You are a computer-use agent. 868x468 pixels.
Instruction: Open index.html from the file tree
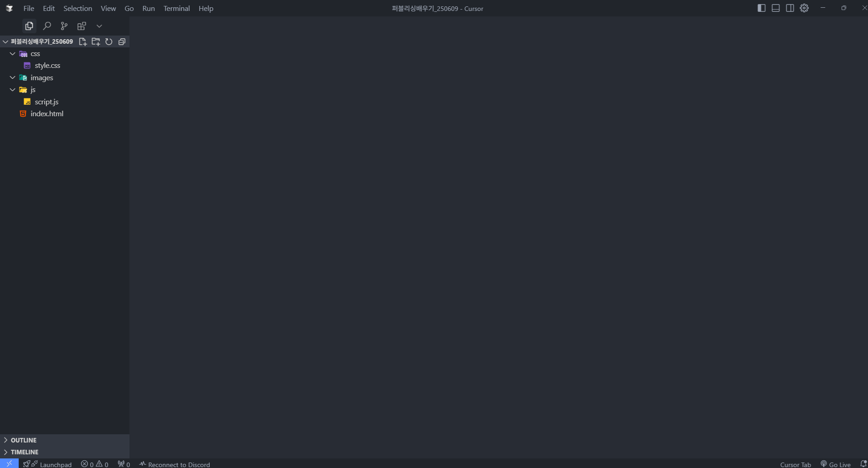[x=46, y=114]
